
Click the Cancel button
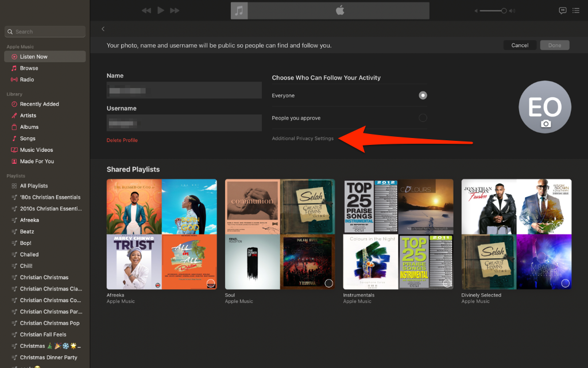coord(520,45)
